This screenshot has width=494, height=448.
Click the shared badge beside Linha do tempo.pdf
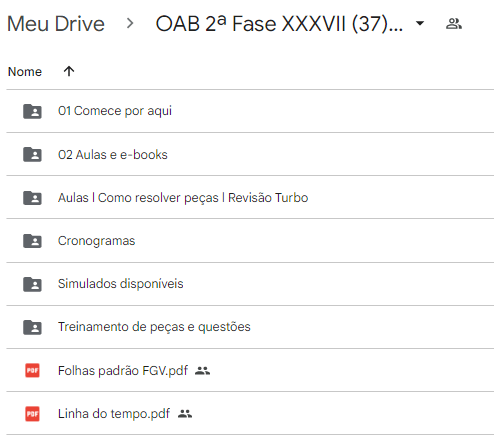point(185,414)
